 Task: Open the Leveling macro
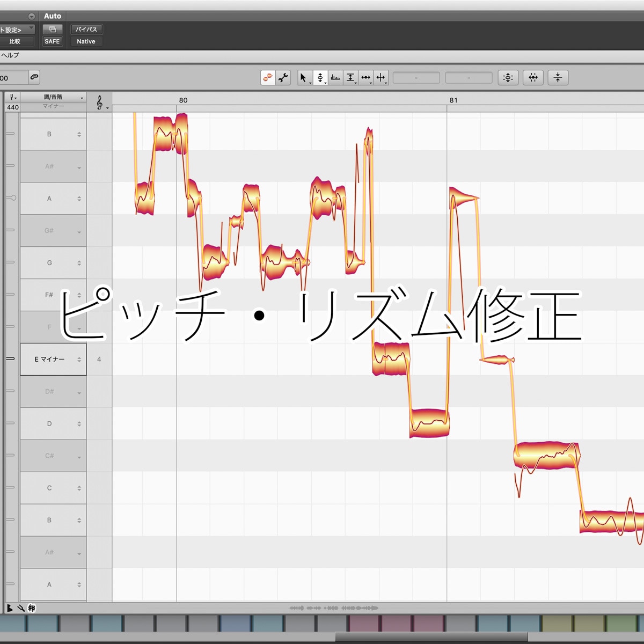[558, 78]
